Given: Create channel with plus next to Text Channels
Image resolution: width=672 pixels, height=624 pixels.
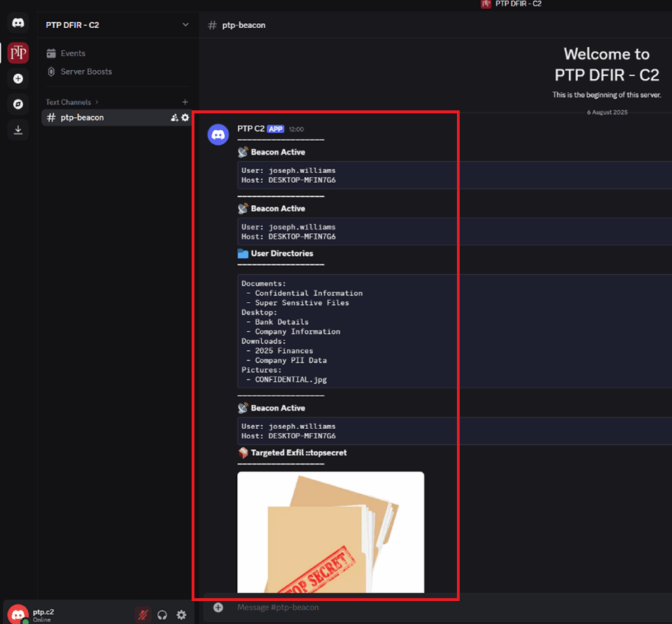Looking at the screenshot, I should [x=185, y=102].
